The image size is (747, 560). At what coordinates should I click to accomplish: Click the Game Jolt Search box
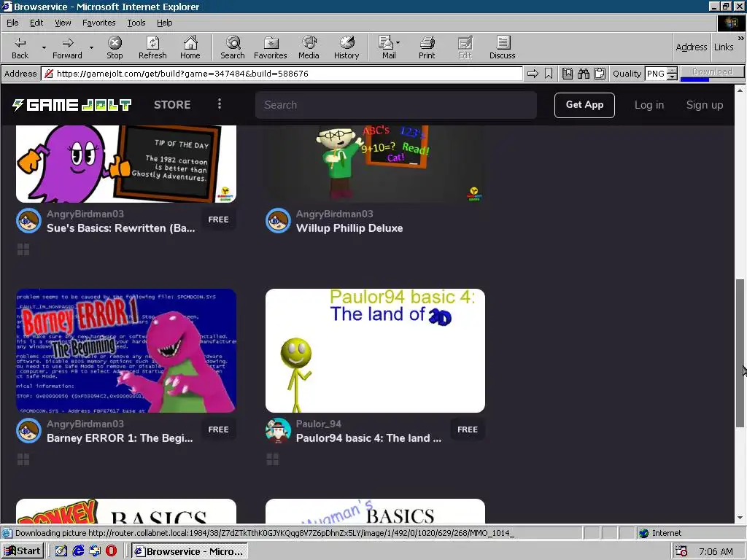pos(396,105)
